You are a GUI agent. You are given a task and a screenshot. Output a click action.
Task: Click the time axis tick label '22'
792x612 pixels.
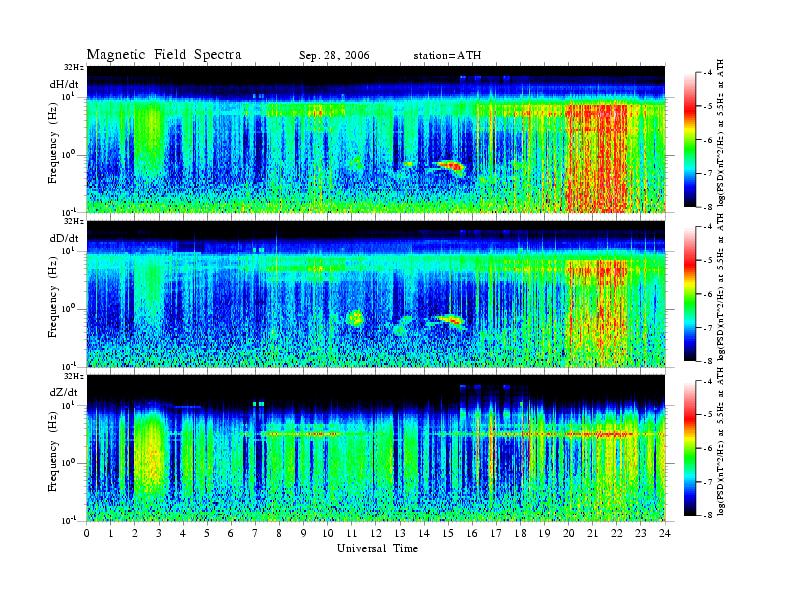pyautogui.click(x=617, y=534)
